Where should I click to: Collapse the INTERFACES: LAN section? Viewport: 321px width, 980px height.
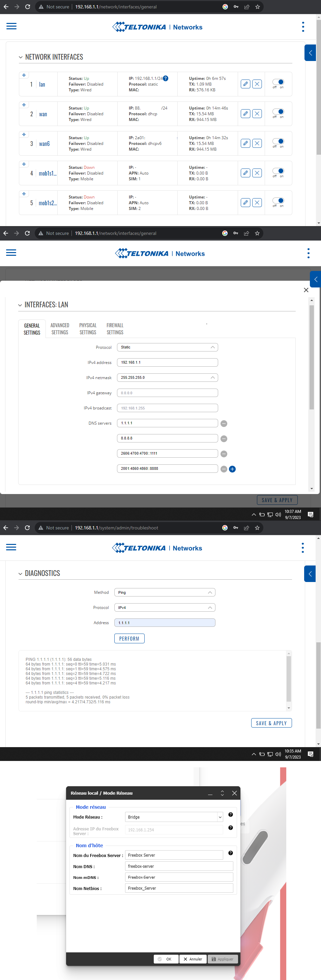click(20, 305)
